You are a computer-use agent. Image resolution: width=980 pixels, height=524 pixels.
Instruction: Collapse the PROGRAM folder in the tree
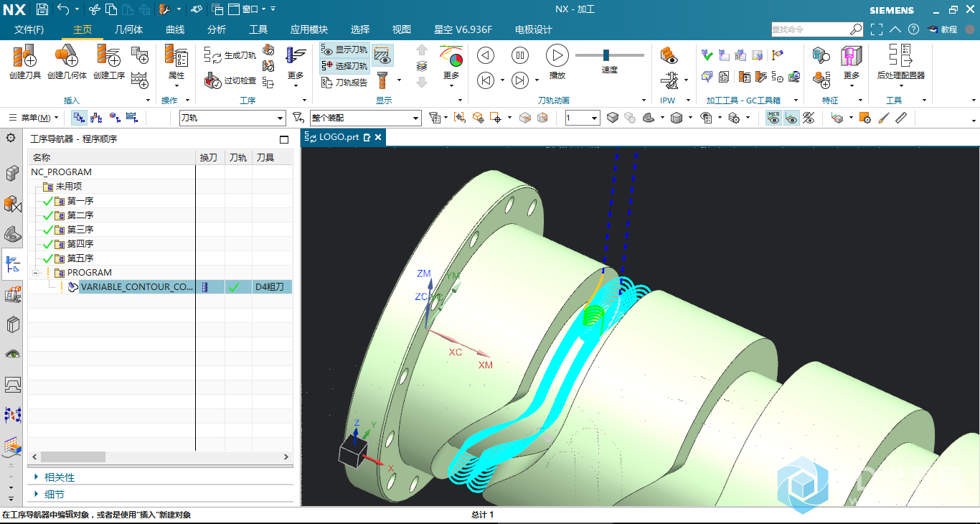coord(36,273)
